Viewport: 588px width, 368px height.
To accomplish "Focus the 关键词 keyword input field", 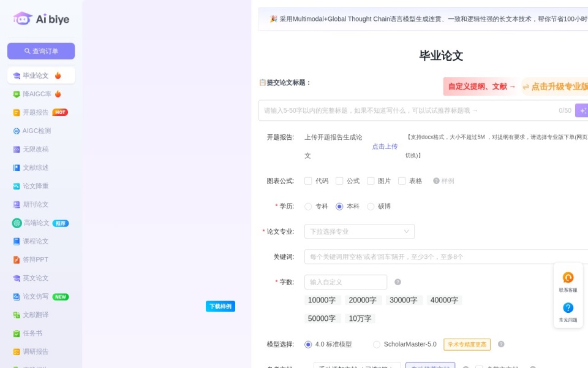I will tap(447, 257).
